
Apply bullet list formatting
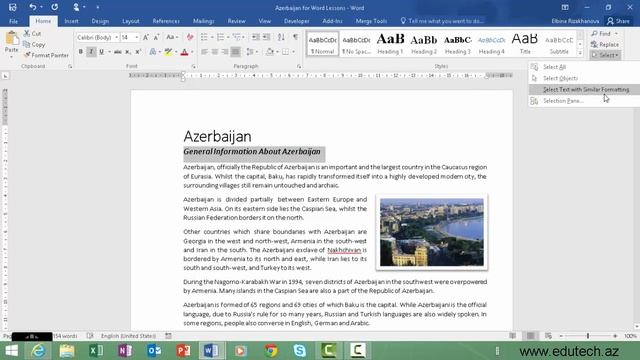204,37
